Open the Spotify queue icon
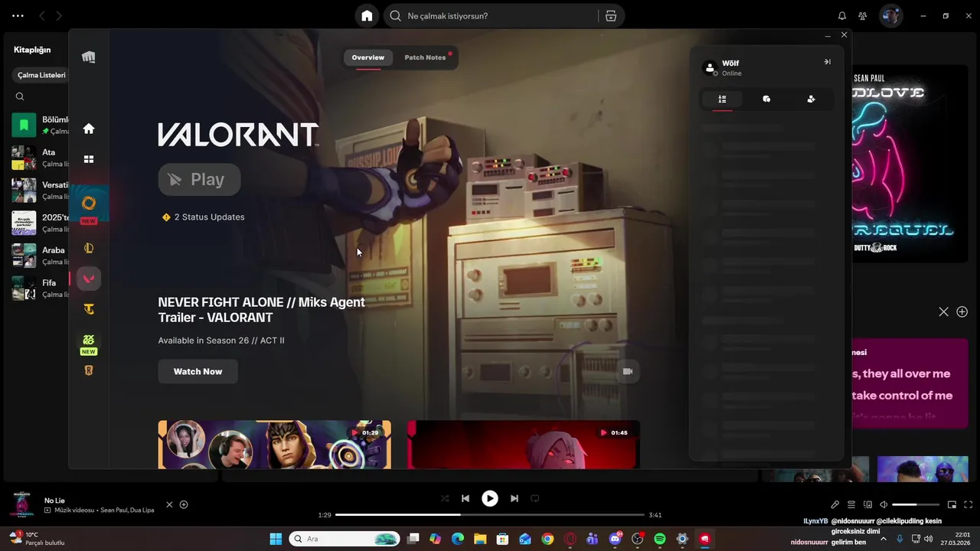 pyautogui.click(x=851, y=504)
